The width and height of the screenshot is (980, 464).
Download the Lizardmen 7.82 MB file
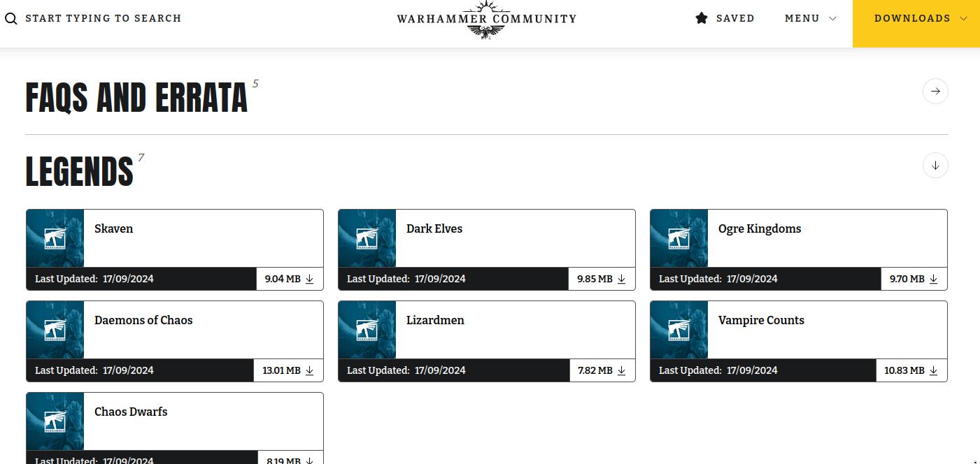pos(602,370)
